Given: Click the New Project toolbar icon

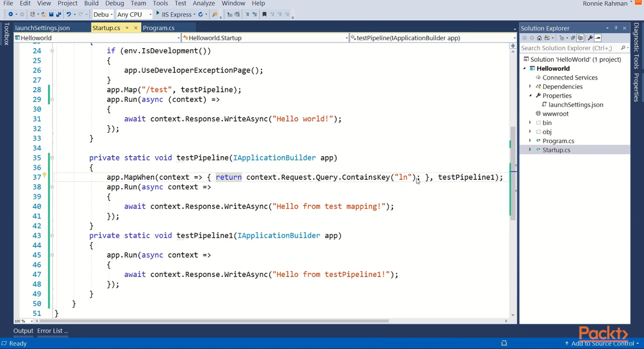Looking at the screenshot, I should (x=32, y=14).
